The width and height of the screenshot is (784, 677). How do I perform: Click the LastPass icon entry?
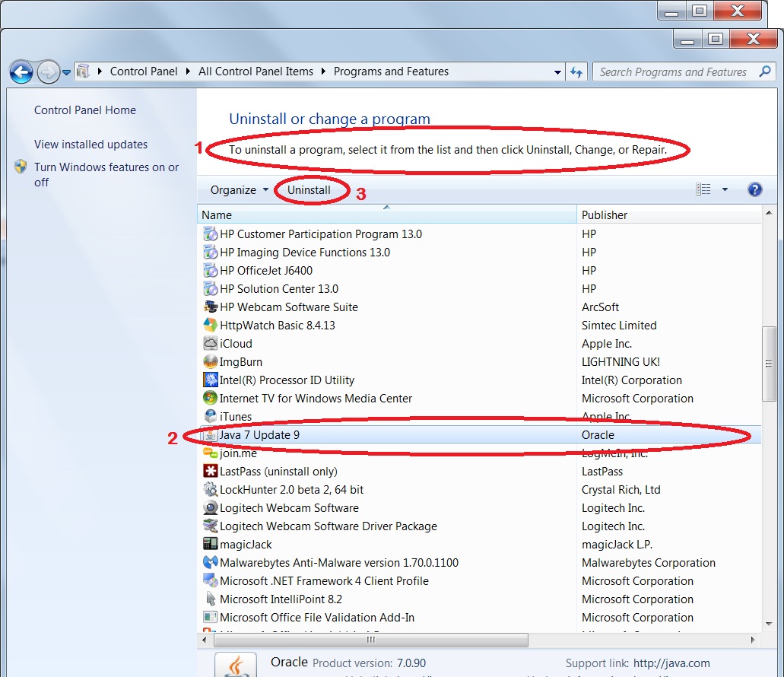[209, 471]
